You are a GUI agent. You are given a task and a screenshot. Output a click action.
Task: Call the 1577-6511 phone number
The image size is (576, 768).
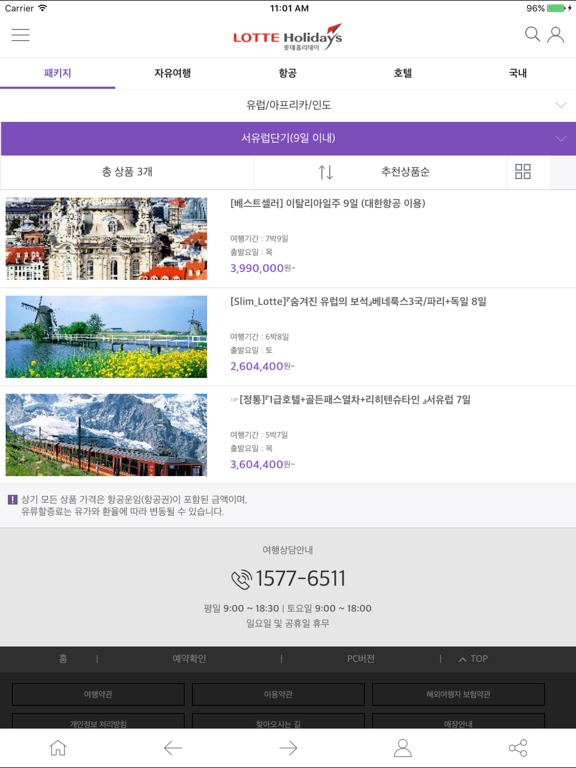300,578
